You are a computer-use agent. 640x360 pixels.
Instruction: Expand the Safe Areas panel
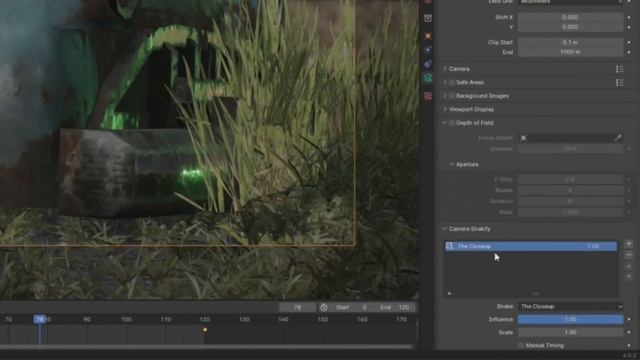point(445,82)
